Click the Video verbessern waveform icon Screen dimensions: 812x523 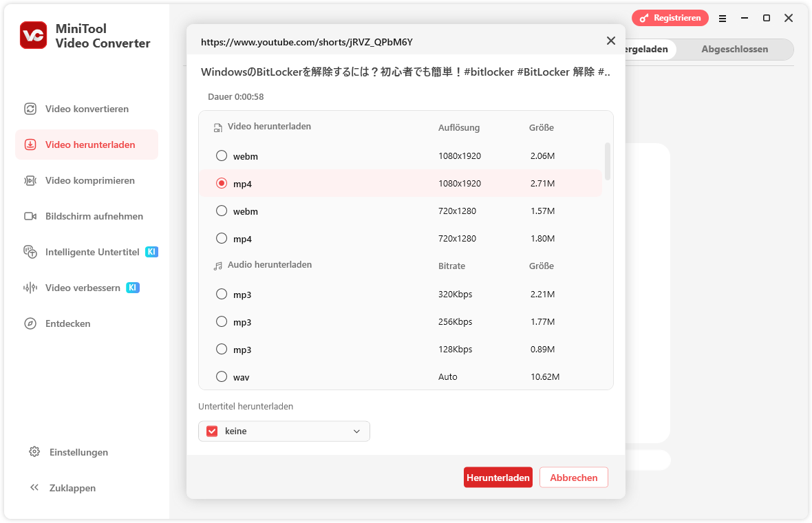pos(30,288)
